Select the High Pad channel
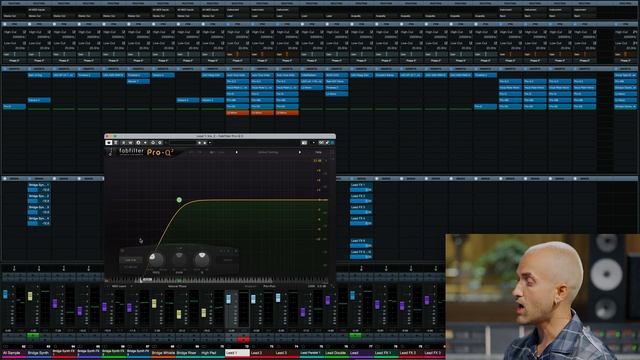The width and height of the screenshot is (640, 360). tap(212, 353)
